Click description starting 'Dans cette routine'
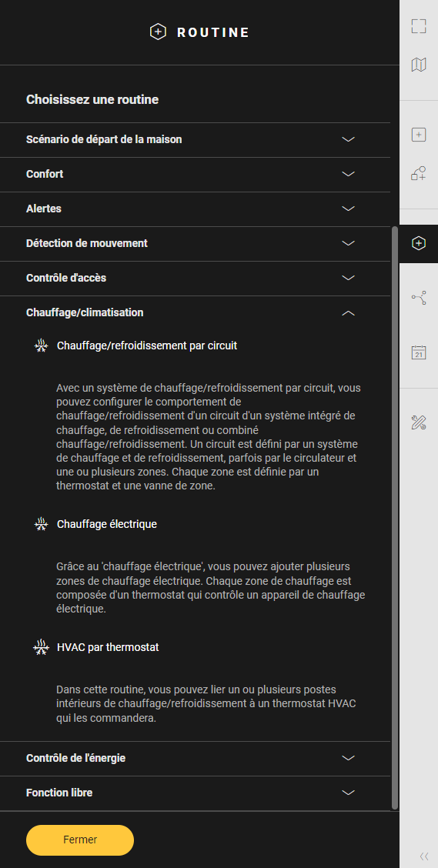 coord(206,703)
